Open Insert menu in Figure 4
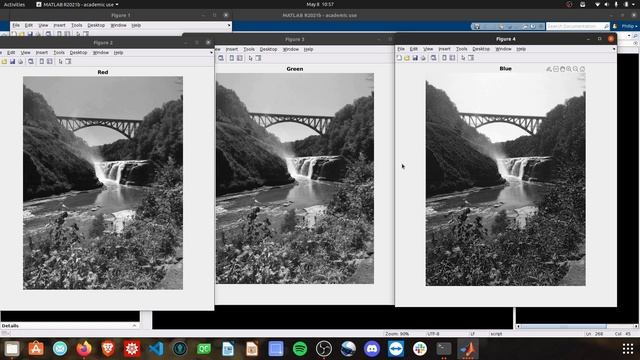The width and height of the screenshot is (640, 360). click(x=444, y=49)
